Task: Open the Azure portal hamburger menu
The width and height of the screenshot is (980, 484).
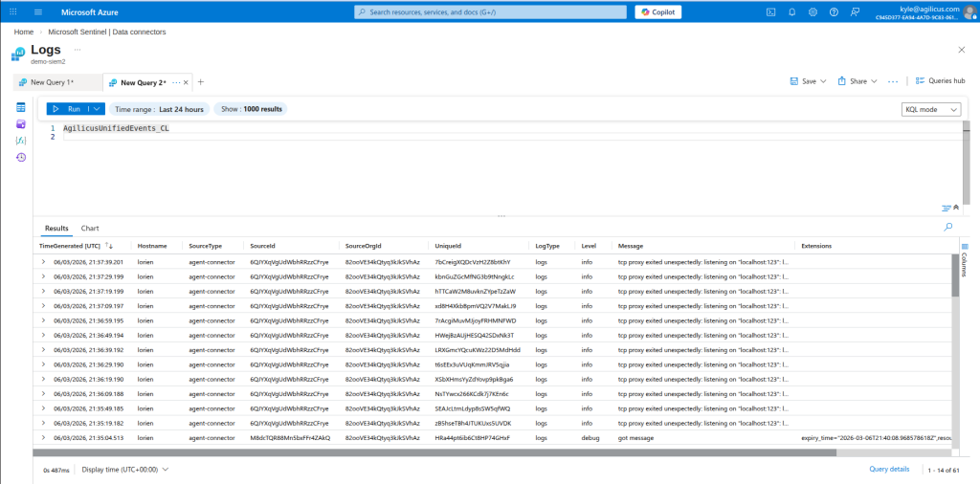Action: (x=38, y=11)
